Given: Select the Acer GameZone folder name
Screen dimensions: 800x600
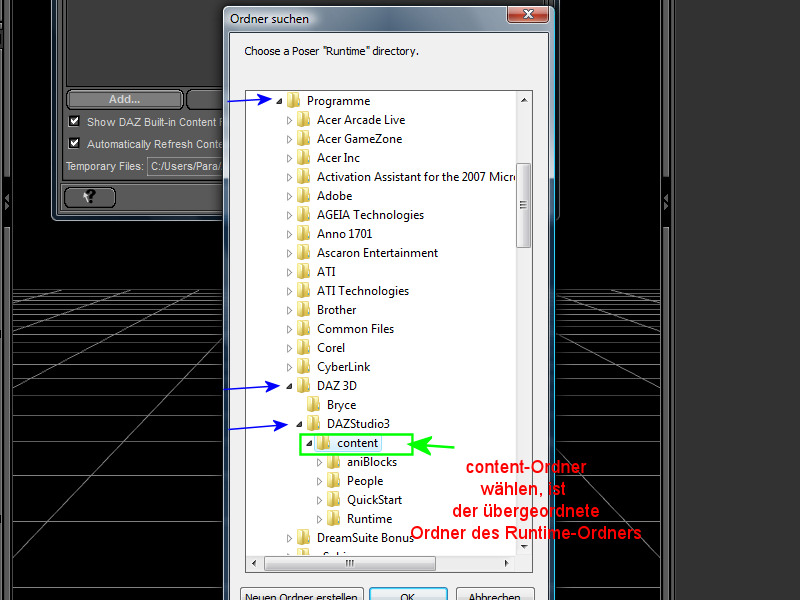Looking at the screenshot, I should [359, 139].
